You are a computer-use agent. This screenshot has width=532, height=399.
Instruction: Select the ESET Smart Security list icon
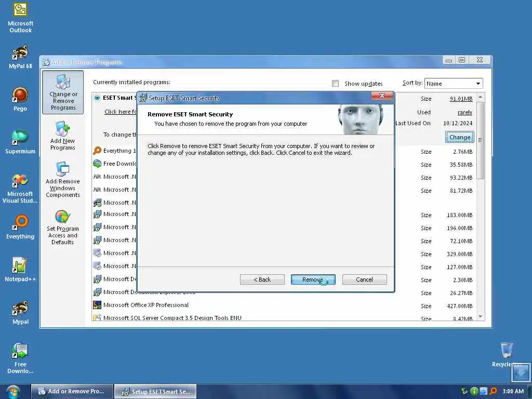click(x=97, y=98)
